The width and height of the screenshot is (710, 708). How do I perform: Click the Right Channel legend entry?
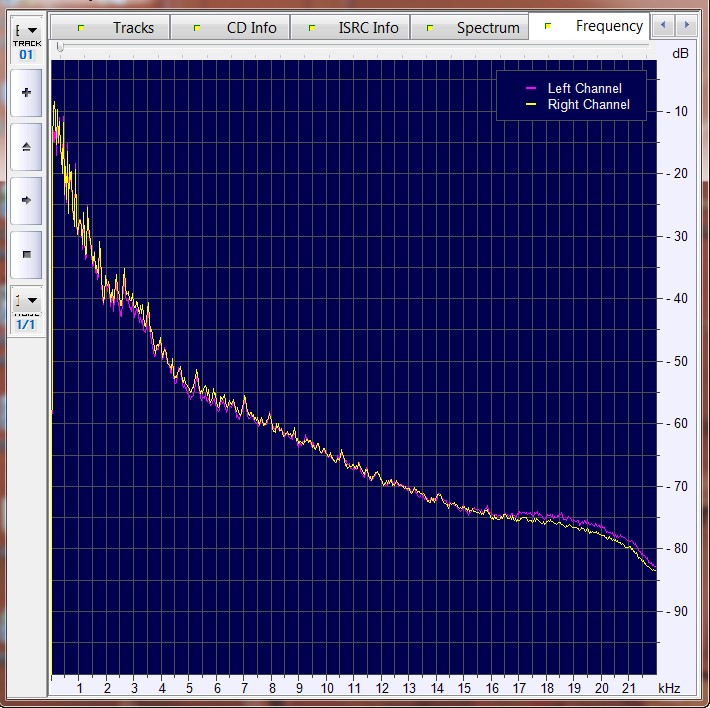pyautogui.click(x=588, y=104)
